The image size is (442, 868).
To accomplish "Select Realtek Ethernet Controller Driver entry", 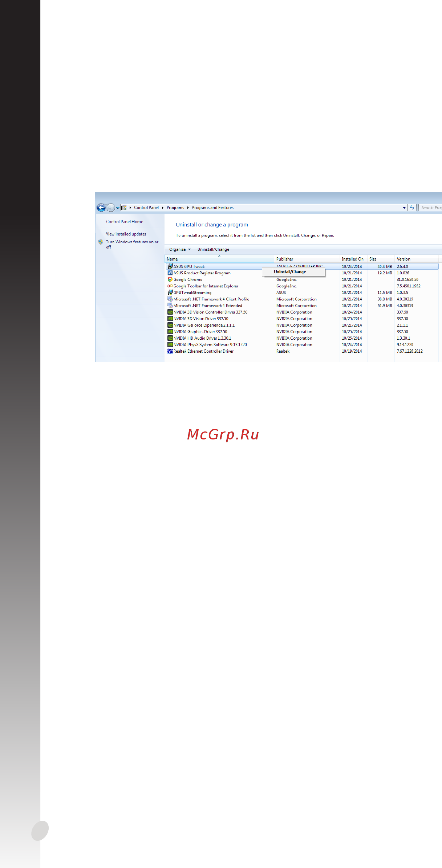I will [x=302, y=351].
